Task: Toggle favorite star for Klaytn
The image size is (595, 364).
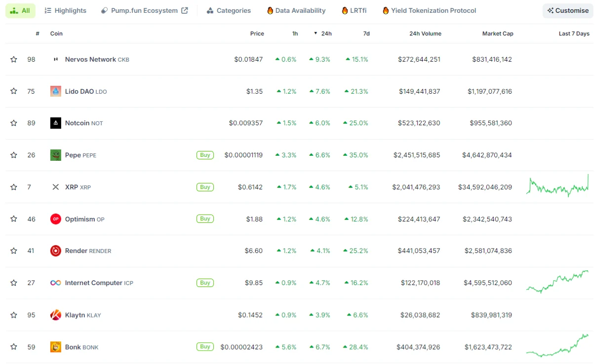Action: click(x=14, y=315)
